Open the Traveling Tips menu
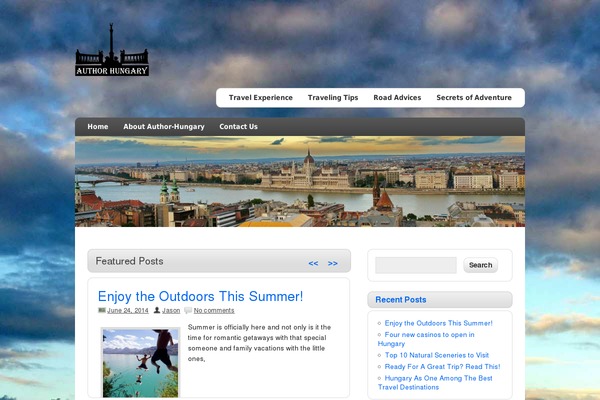 (x=333, y=98)
